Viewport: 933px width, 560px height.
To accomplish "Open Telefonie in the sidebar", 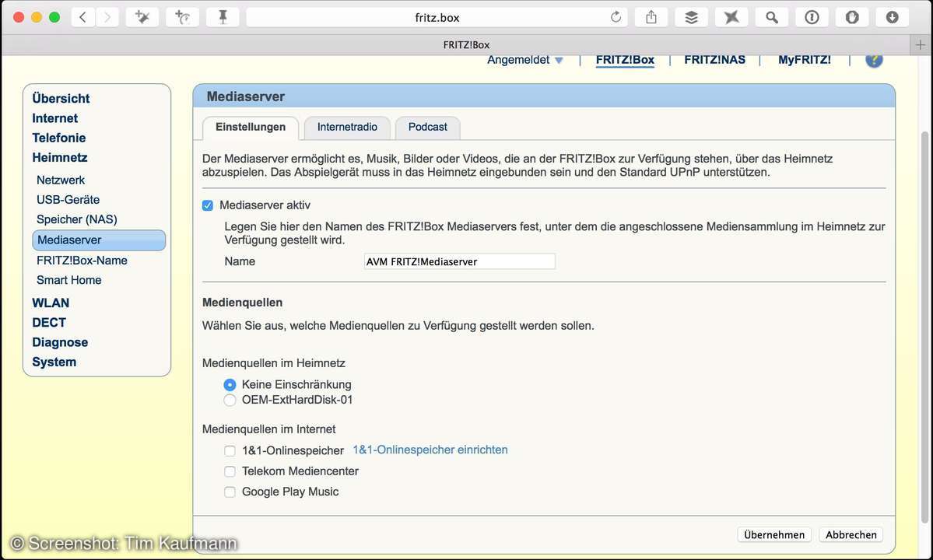I will [59, 138].
